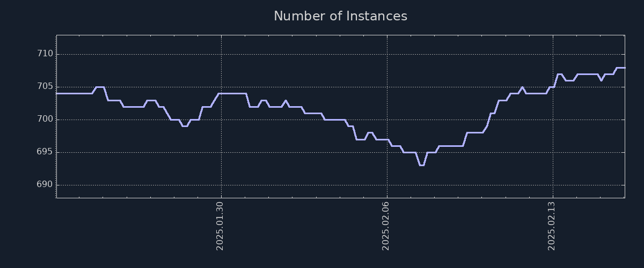Click the "Number of Instances" chart title

pyautogui.click(x=340, y=17)
